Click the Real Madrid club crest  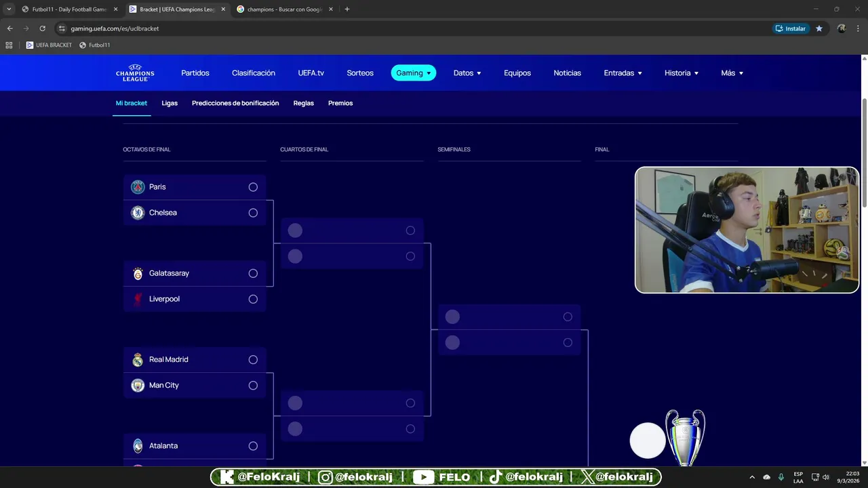point(138,360)
